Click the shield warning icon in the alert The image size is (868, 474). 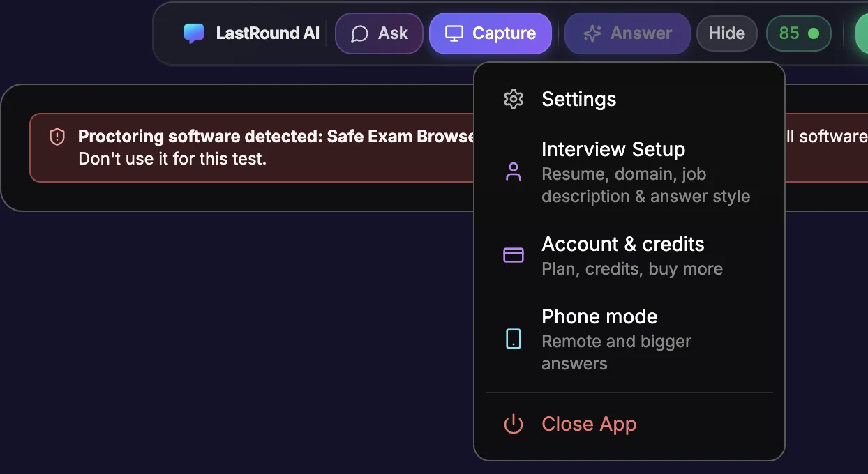[x=57, y=137]
